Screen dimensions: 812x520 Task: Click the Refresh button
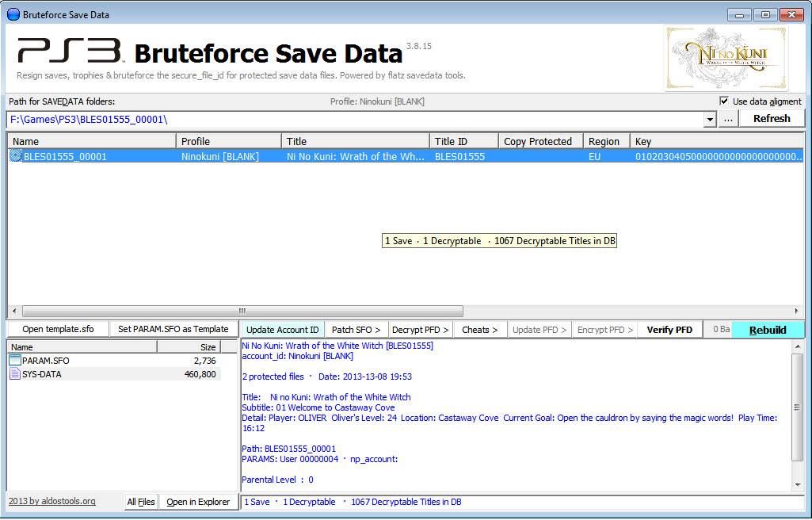tap(772, 119)
